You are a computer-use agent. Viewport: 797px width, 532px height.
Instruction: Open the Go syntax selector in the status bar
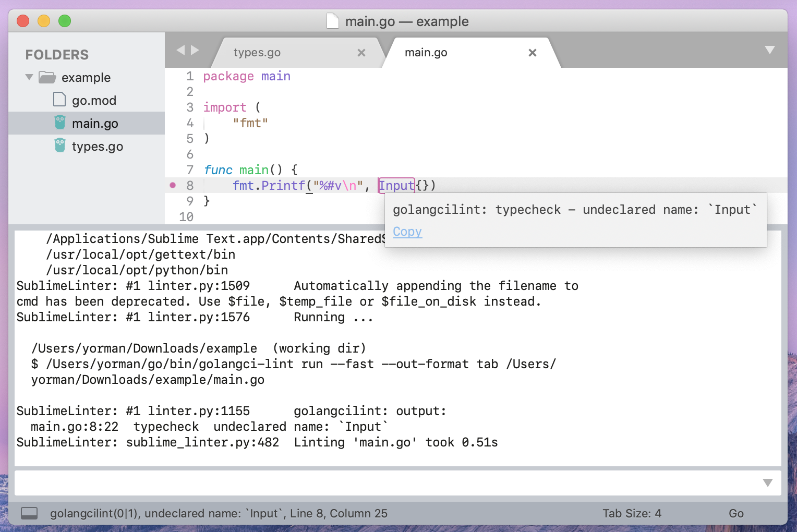click(x=735, y=513)
